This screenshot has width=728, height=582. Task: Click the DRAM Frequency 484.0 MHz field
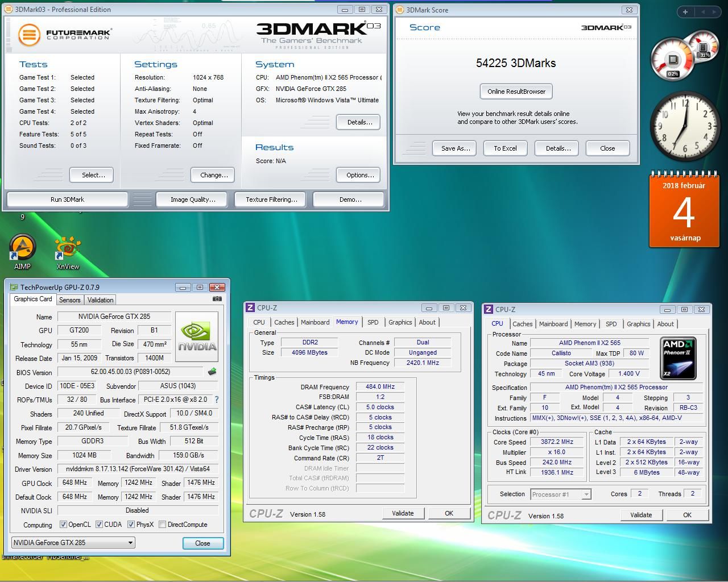pyautogui.click(x=380, y=386)
